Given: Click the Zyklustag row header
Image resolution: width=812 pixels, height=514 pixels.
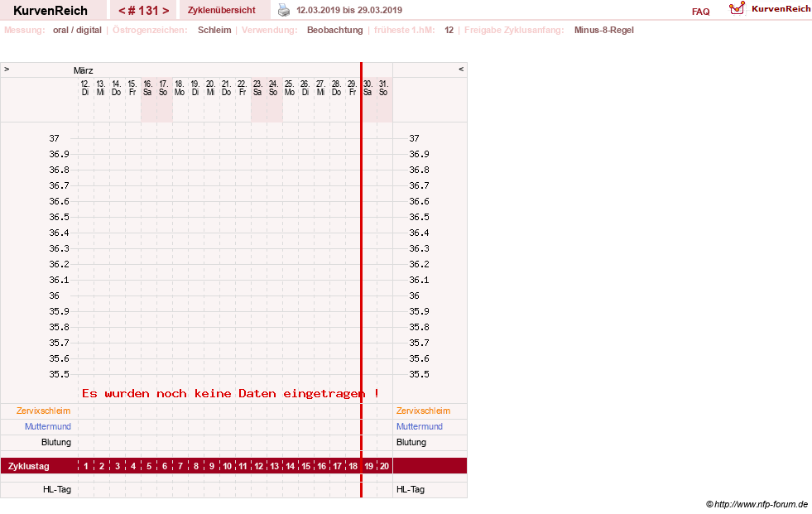Looking at the screenshot, I should (x=29, y=466).
